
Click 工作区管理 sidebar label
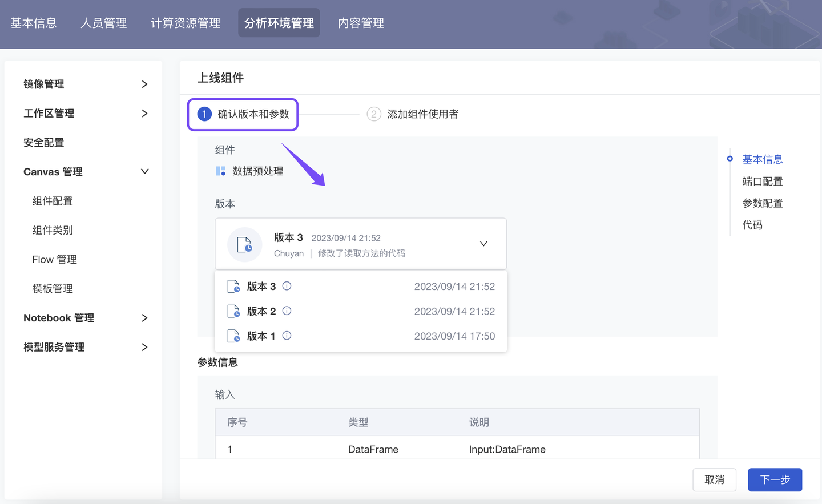click(x=49, y=114)
